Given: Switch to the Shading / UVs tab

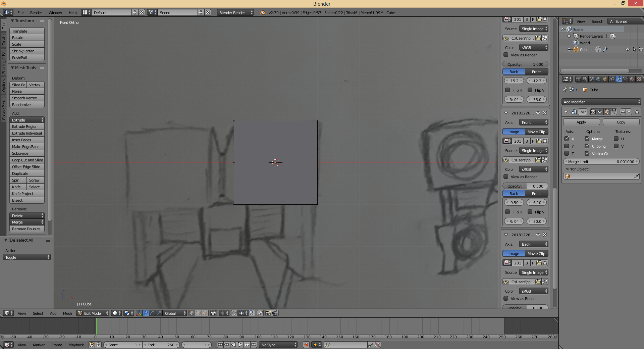Looking at the screenshot, I should coord(4,62).
